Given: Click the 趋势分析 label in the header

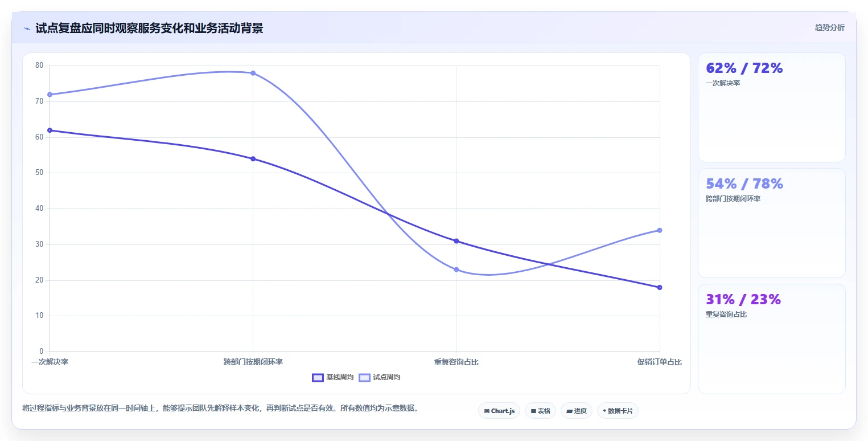Looking at the screenshot, I should coord(829,27).
